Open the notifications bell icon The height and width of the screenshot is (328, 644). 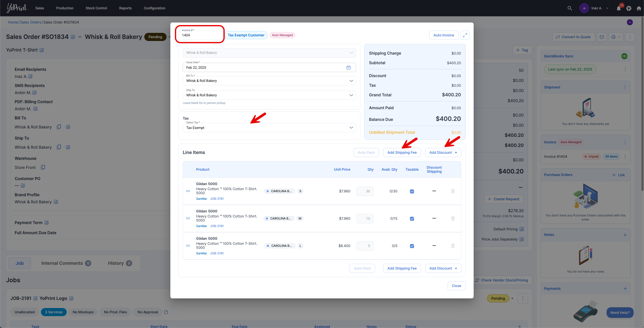pyautogui.click(x=618, y=8)
